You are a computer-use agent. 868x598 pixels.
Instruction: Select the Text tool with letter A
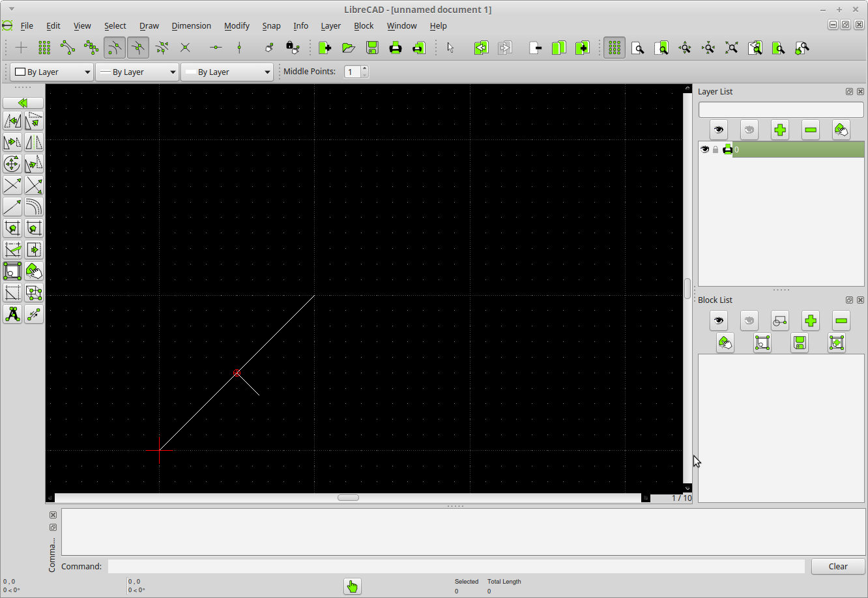point(12,314)
